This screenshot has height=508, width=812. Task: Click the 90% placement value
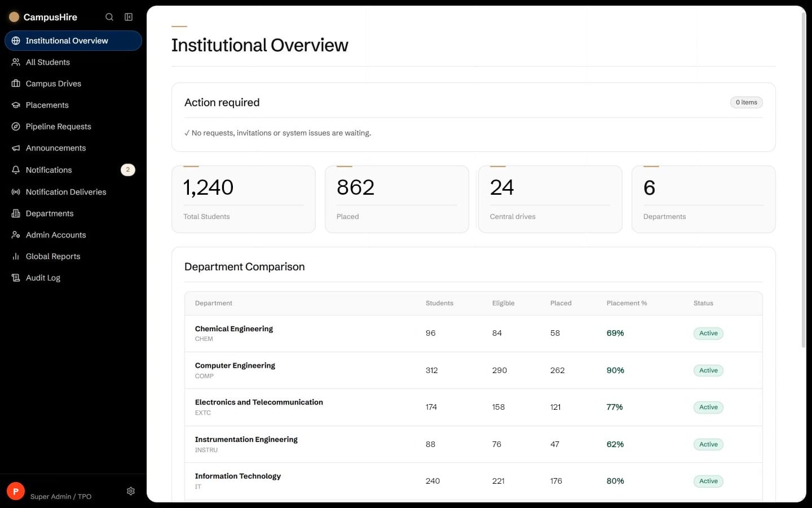pyautogui.click(x=615, y=370)
